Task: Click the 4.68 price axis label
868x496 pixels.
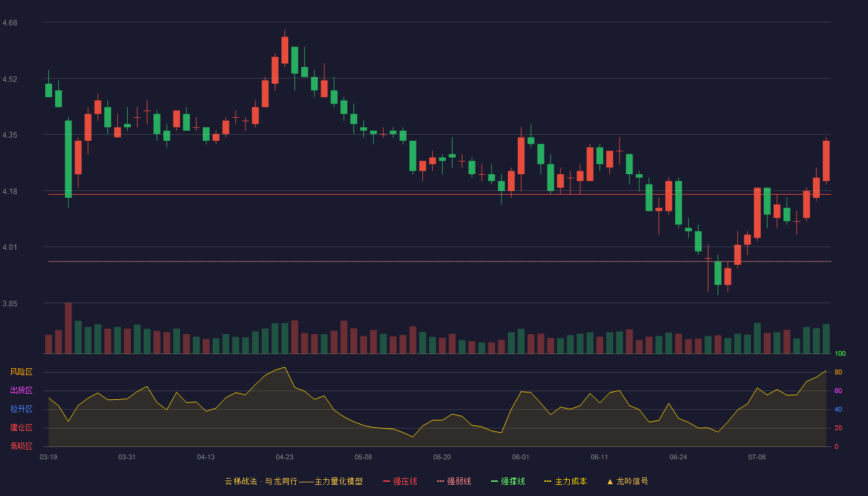Action: click(x=10, y=23)
